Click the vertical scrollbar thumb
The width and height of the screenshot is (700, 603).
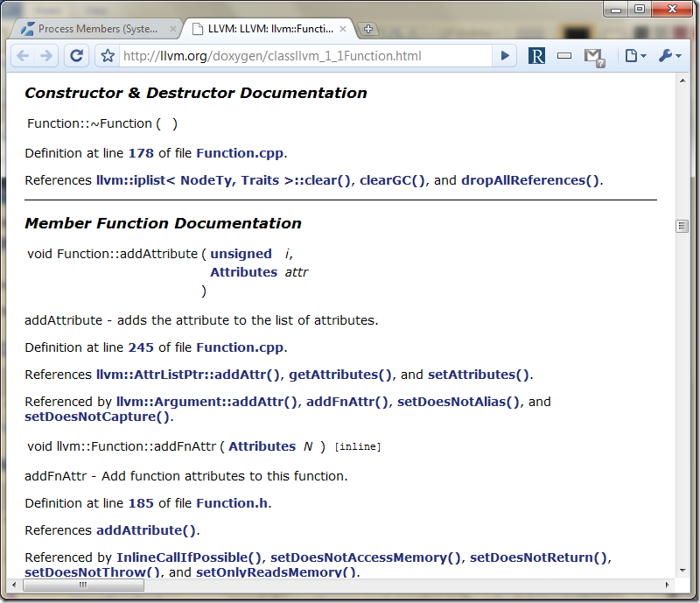coord(682,226)
